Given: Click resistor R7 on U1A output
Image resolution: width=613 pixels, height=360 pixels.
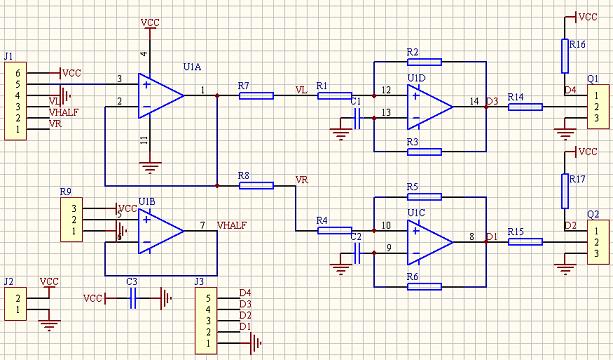Looking at the screenshot, I should 256,96.
